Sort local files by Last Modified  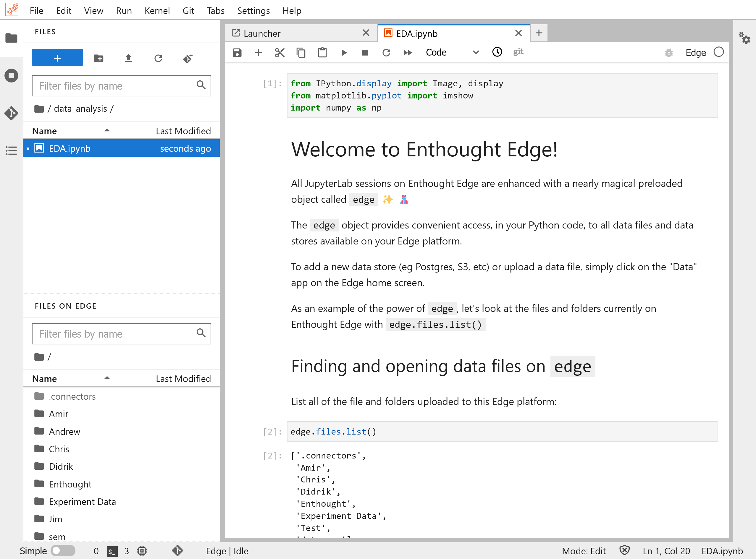[172, 131]
